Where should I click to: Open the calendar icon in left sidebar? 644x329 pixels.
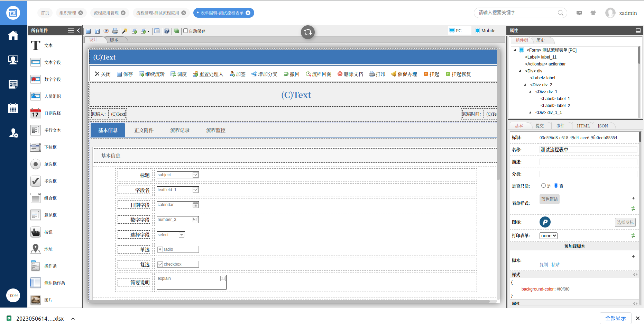pyautogui.click(x=13, y=108)
